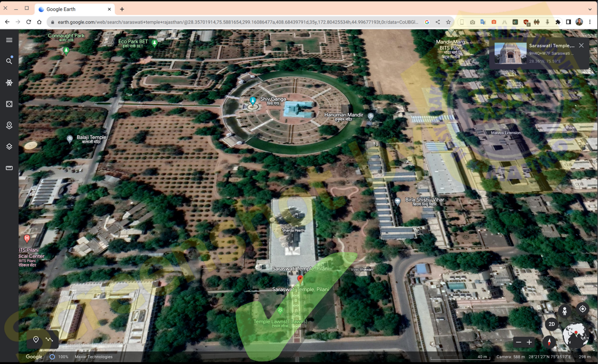The image size is (598, 364).
Task: Click the browser address bar URL
Action: (x=238, y=22)
